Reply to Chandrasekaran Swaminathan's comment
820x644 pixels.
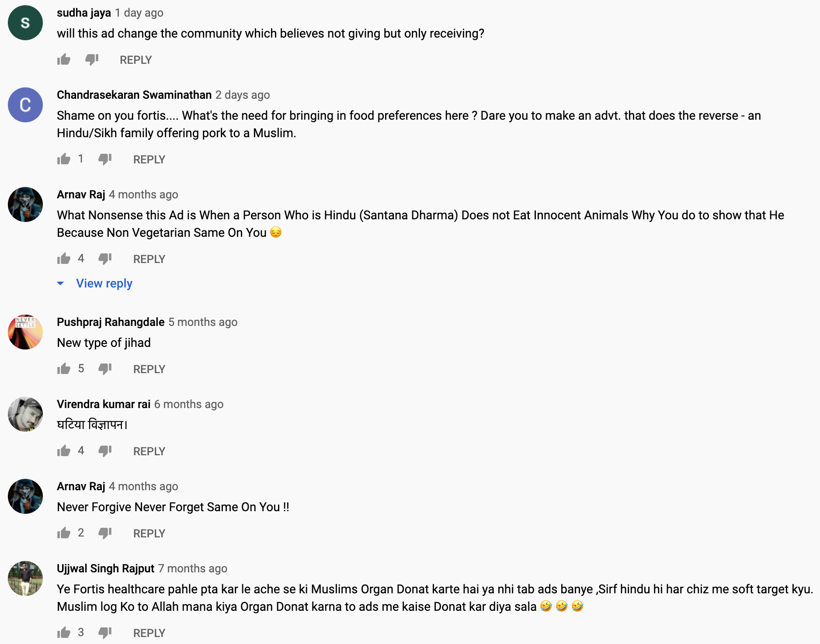(149, 159)
